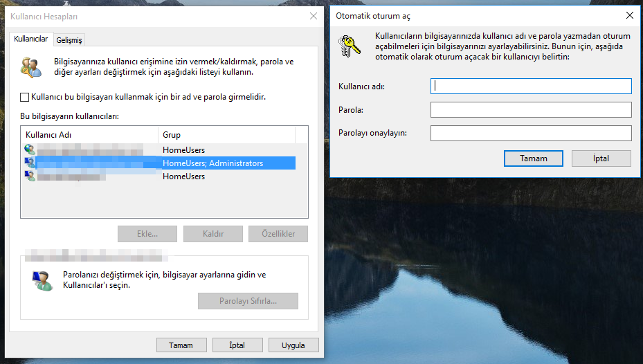Enable the checkbox requiring username and password

tap(25, 98)
